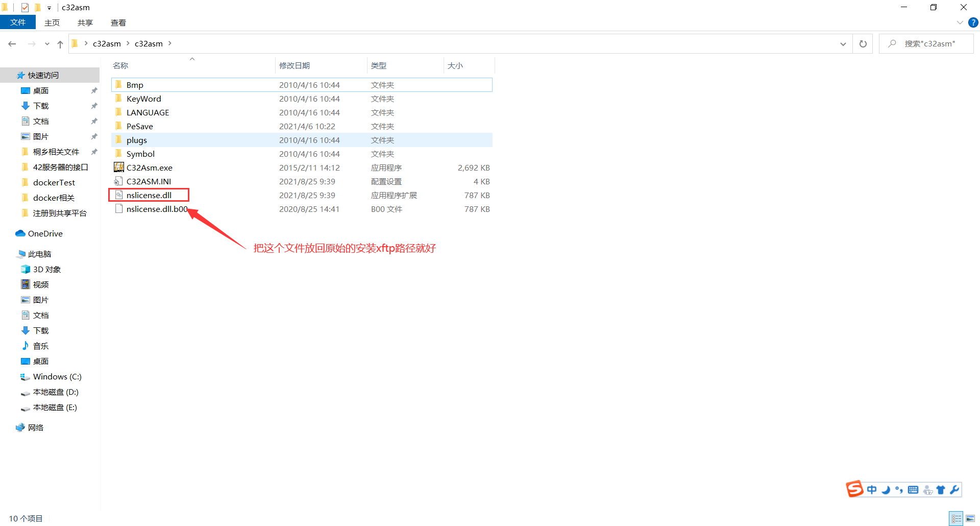Select the Bmp folder icon

[118, 84]
